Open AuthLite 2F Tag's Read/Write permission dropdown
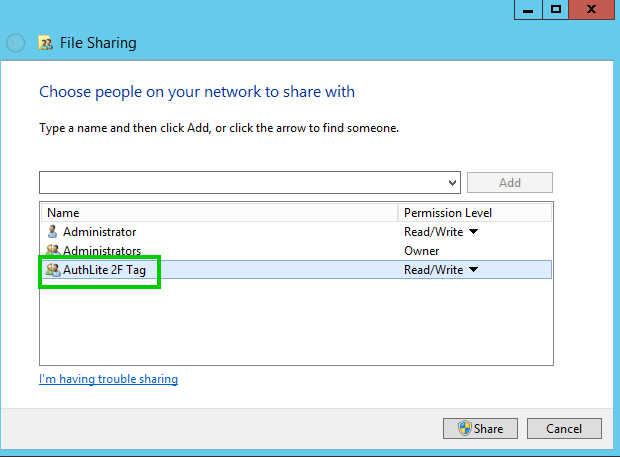The height and width of the screenshot is (457, 620). pos(473,270)
